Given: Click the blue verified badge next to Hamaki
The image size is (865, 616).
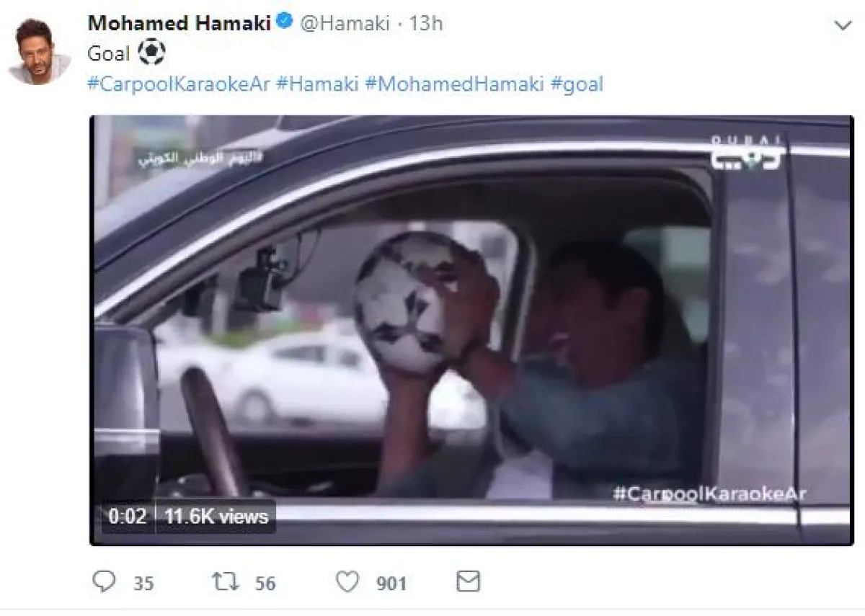Looking at the screenshot, I should coord(284,23).
